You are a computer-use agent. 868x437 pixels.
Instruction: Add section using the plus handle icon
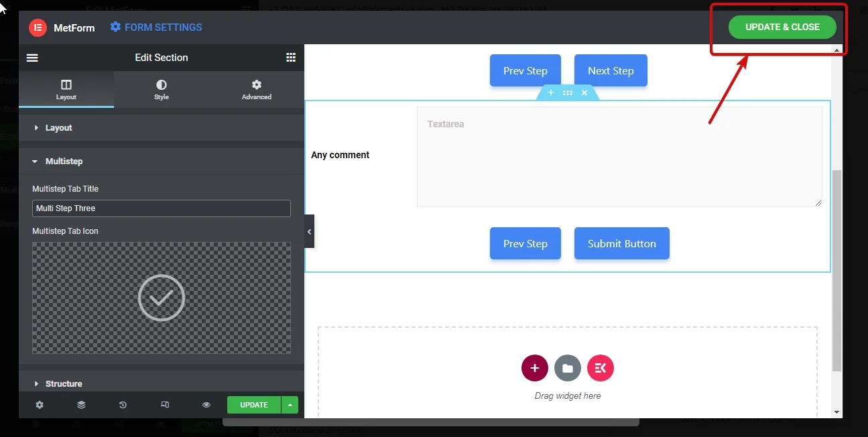551,92
